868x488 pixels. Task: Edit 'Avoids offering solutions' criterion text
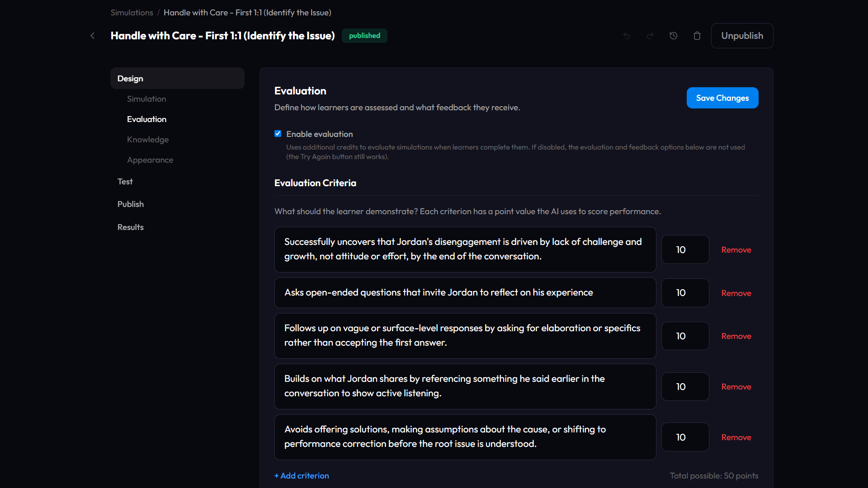[465, 437]
